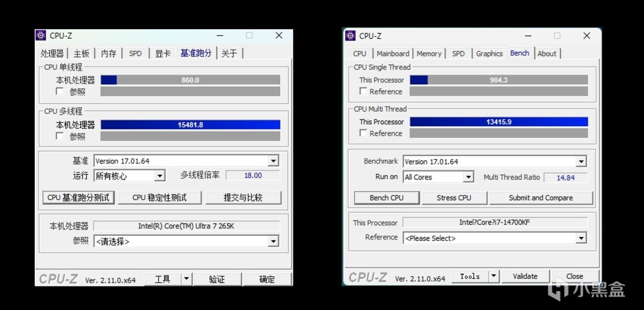Screen dimensions: 644x310
Task: Run Bench CPU
Action: coord(386,198)
